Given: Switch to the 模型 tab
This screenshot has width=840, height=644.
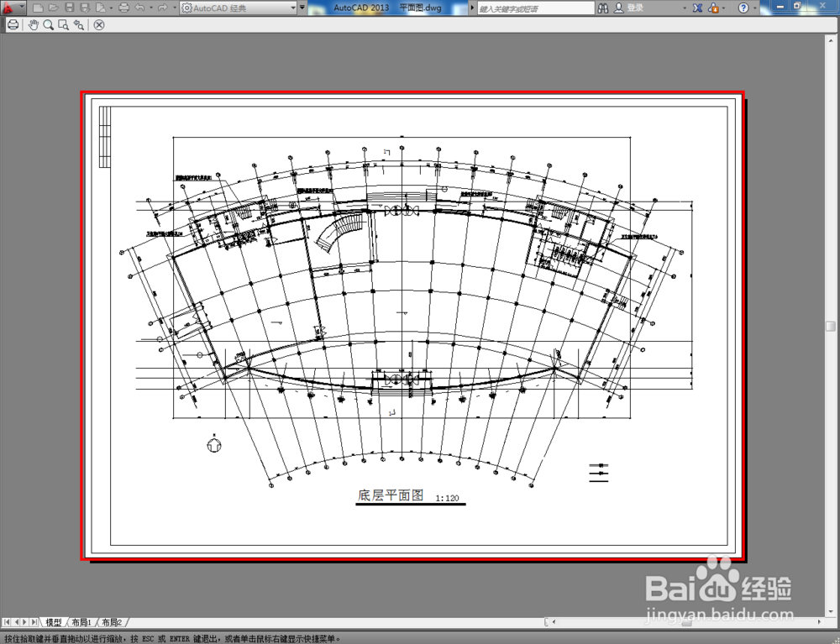Looking at the screenshot, I should click(53, 622).
